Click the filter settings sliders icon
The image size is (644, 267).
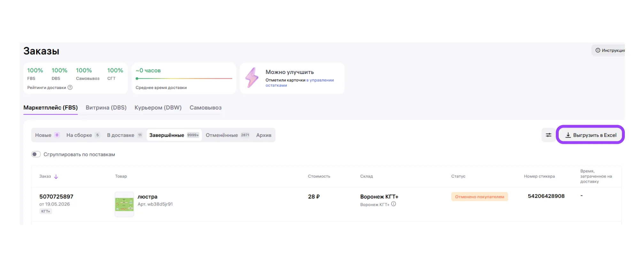pyautogui.click(x=548, y=135)
